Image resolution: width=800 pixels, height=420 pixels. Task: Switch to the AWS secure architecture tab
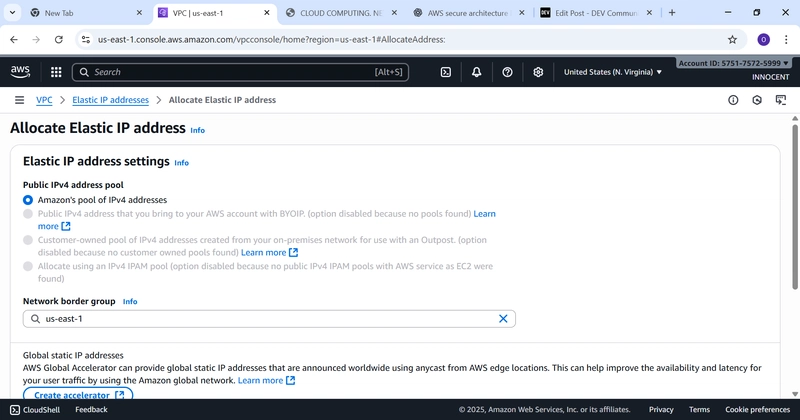click(468, 13)
